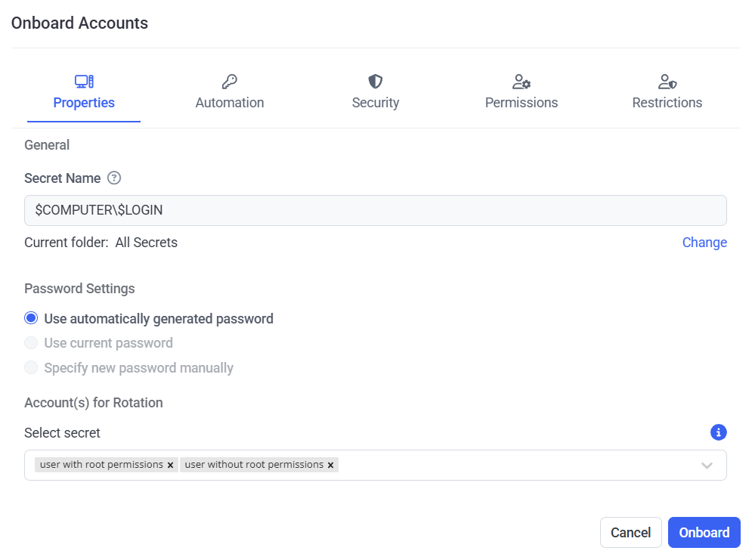The image size is (752, 560).
Task: Click into the Secret Name field
Action: click(x=376, y=211)
